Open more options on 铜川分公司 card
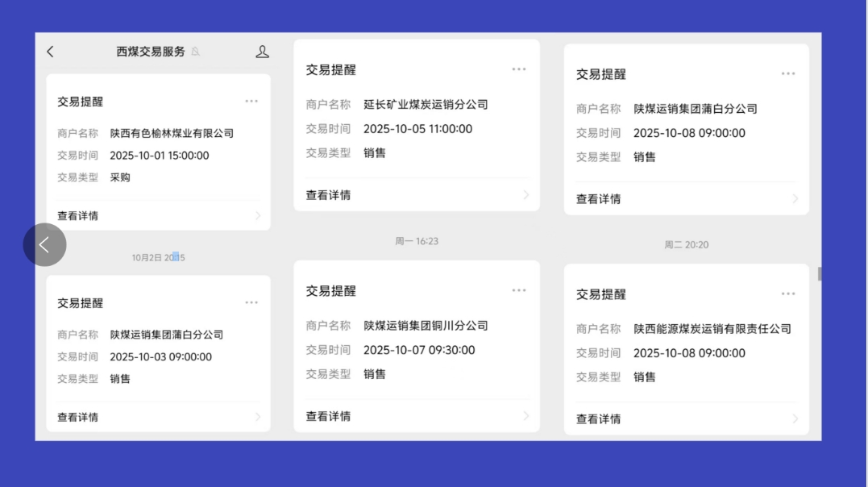The width and height of the screenshot is (868, 487). click(x=519, y=290)
